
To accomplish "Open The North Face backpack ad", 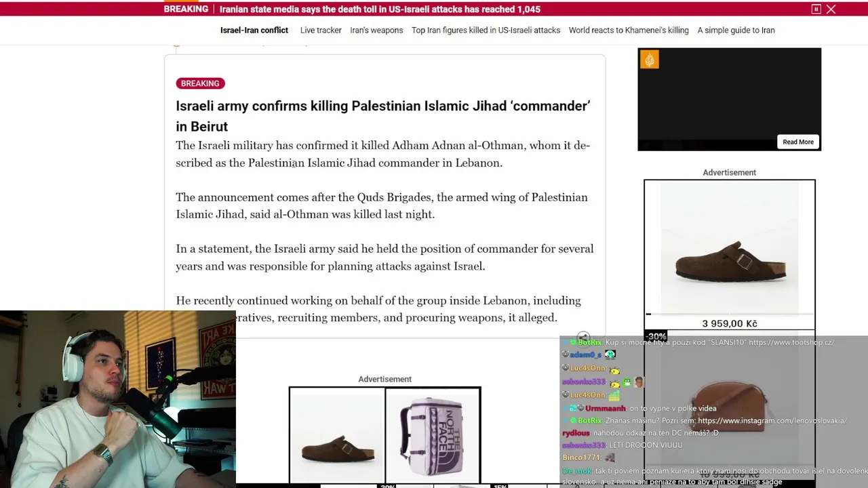I will (x=433, y=435).
